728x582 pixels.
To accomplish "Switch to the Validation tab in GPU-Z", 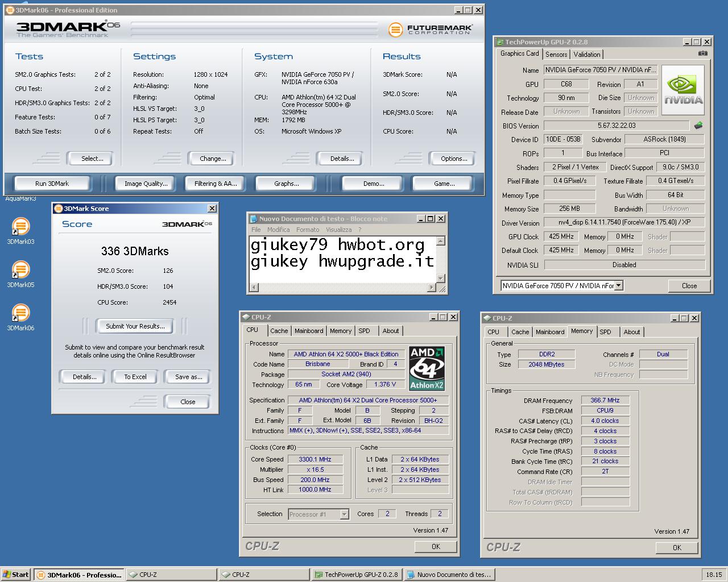I will coord(586,54).
